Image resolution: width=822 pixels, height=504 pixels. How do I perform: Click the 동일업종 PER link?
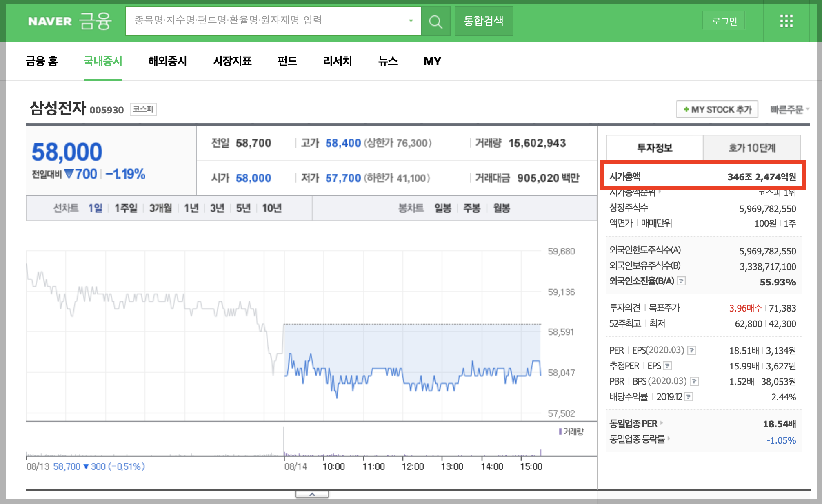tap(633, 424)
